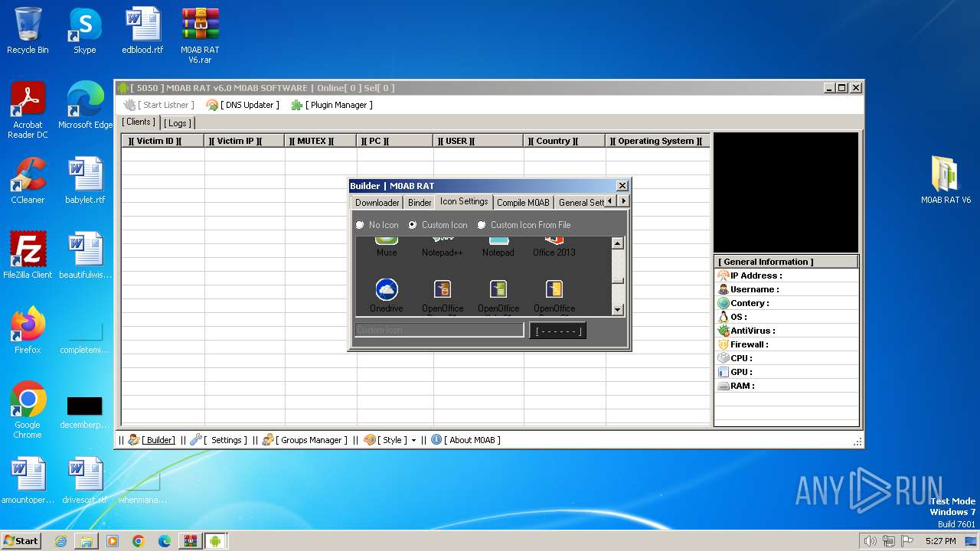The height and width of the screenshot is (551, 980).
Task: Click the Builder button in bottom bar
Action: pos(152,440)
